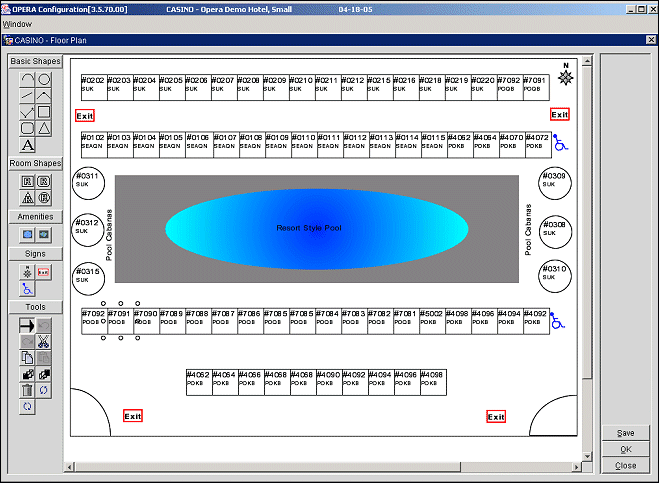659x483 pixels.
Task: Select room #0311 circular cabana
Action: click(x=88, y=184)
